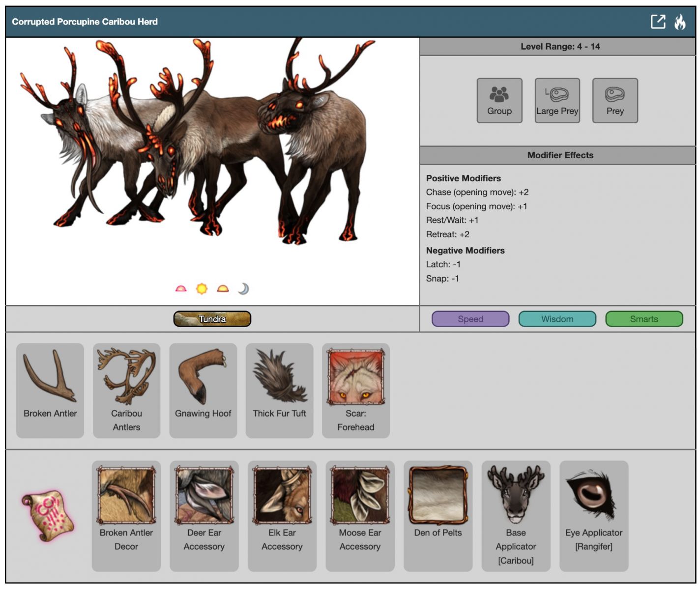This screenshot has width=700, height=589.
Task: Click the sun daytime icon
Action: (x=202, y=289)
